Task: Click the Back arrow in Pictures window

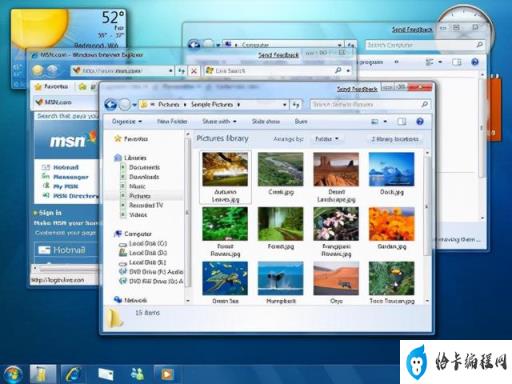Action: click(110, 105)
